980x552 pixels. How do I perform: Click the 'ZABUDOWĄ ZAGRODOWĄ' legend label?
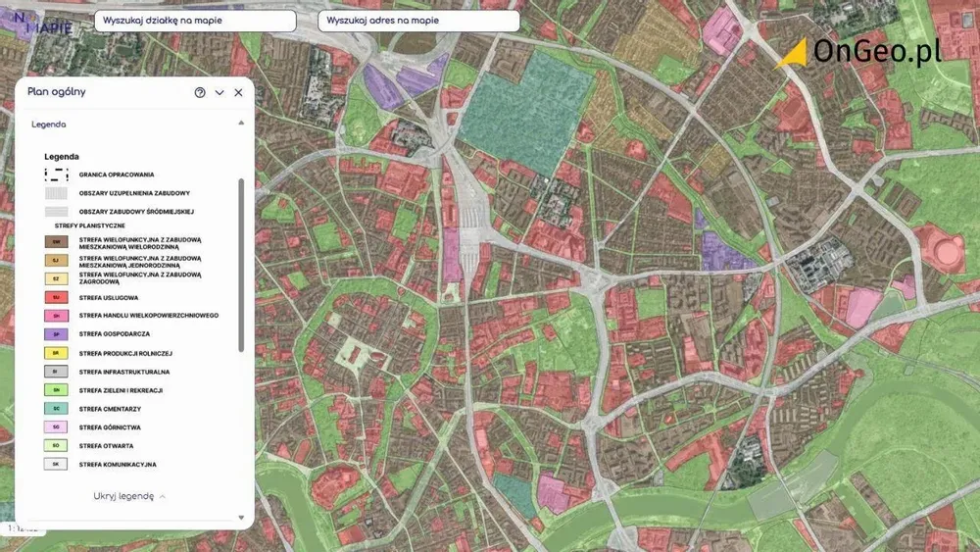click(140, 278)
